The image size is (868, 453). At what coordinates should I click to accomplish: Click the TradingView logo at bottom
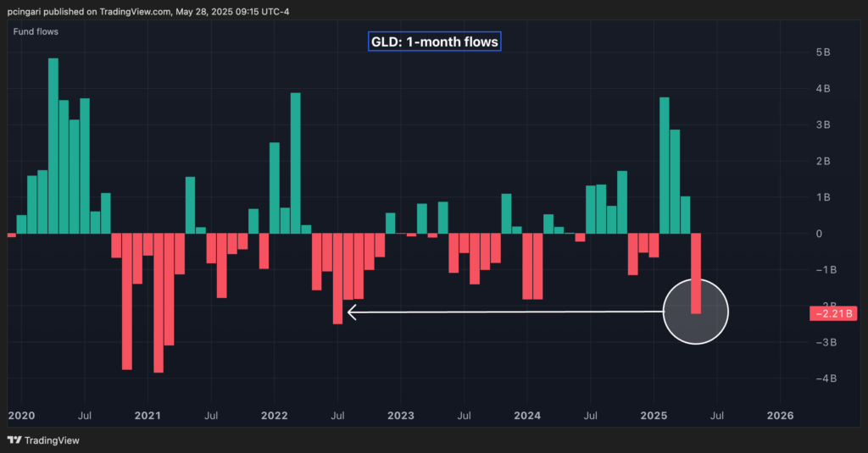pyautogui.click(x=43, y=440)
